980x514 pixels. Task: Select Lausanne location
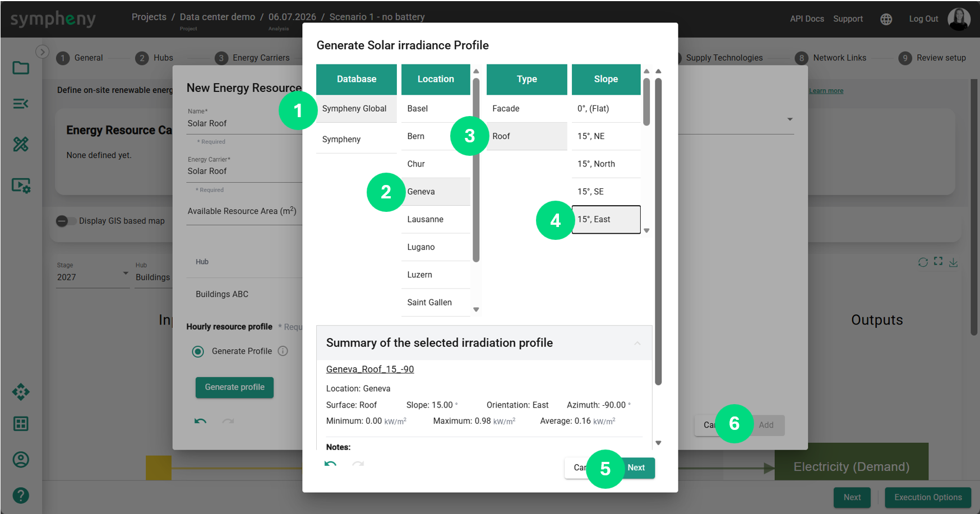tap(436, 219)
